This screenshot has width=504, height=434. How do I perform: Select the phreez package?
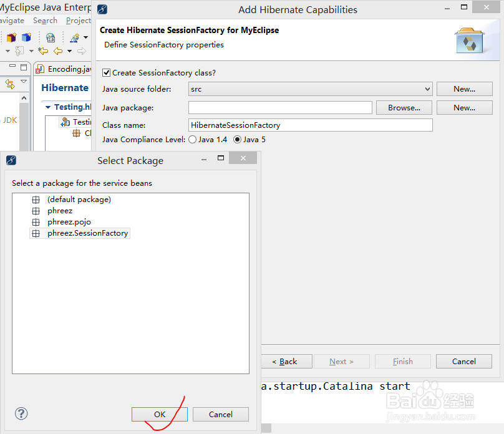point(60,211)
